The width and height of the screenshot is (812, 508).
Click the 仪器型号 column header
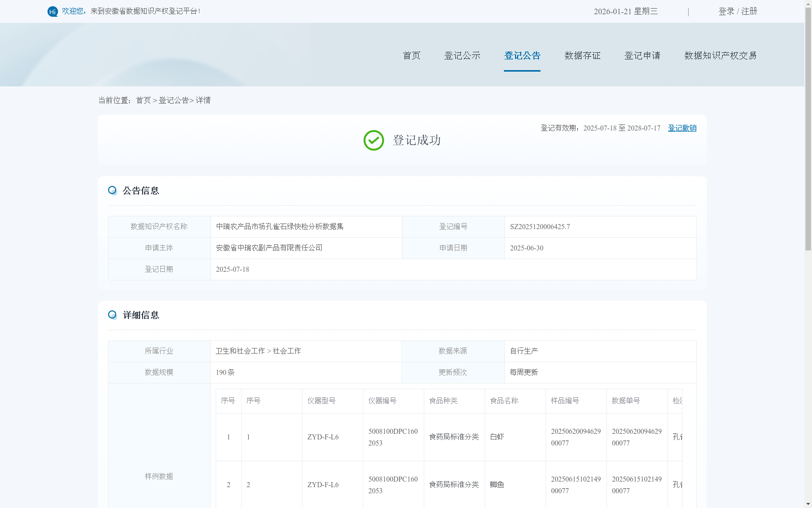click(x=332, y=401)
